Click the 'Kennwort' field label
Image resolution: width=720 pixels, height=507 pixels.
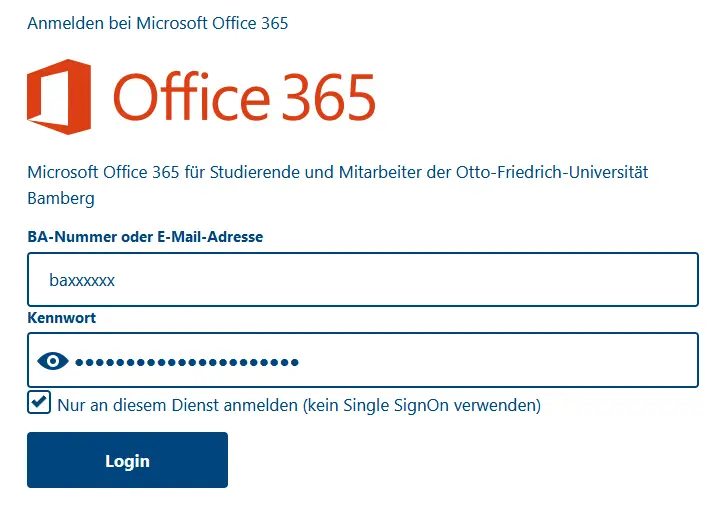(x=62, y=318)
